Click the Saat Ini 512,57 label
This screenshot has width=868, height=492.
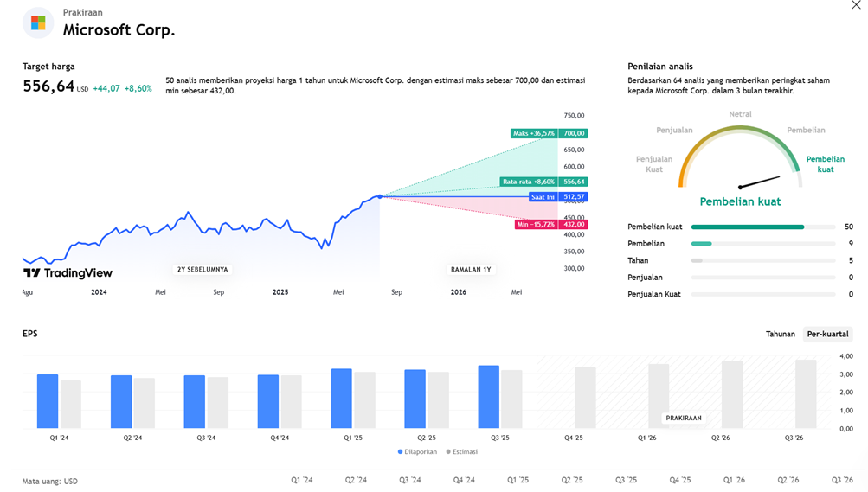[558, 197]
